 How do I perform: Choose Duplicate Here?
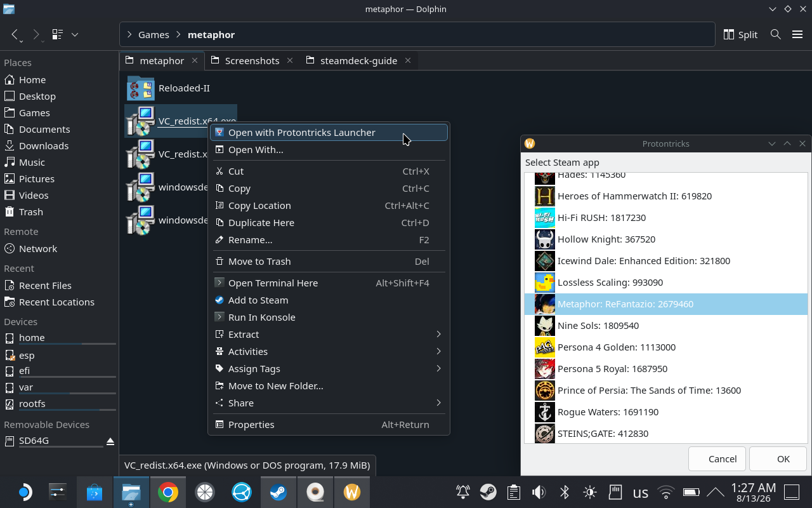[329, 222]
